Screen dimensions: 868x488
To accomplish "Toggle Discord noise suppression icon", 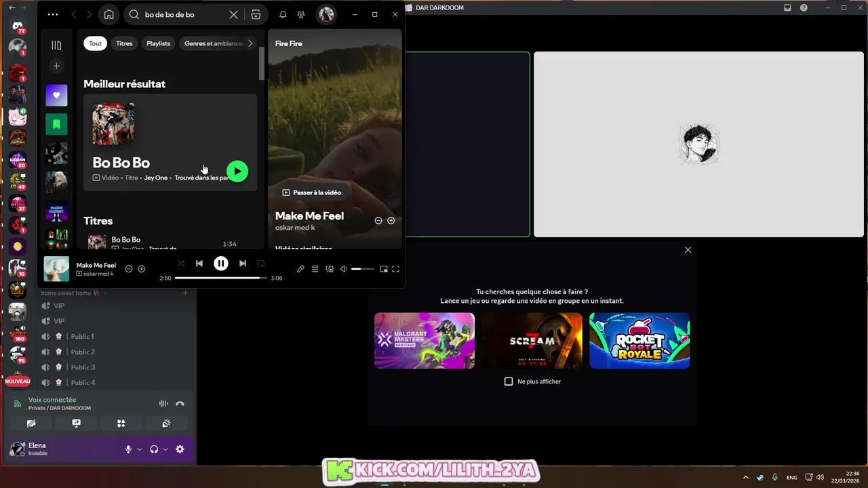I will (x=163, y=404).
